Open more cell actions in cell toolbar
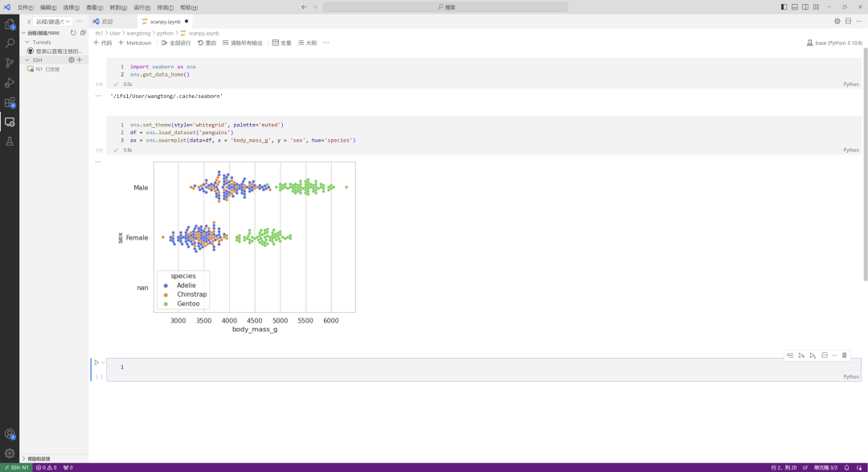Image resolution: width=868 pixels, height=472 pixels. pos(834,355)
